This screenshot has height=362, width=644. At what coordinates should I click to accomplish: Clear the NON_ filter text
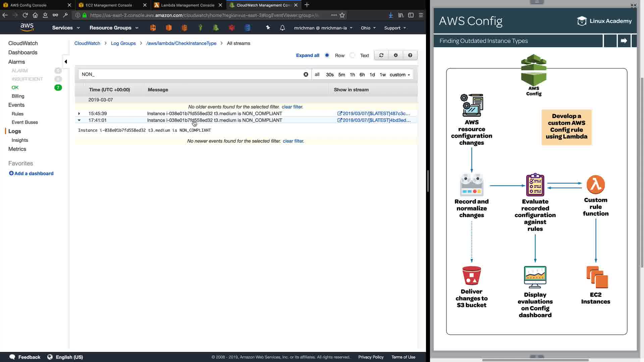tap(306, 74)
